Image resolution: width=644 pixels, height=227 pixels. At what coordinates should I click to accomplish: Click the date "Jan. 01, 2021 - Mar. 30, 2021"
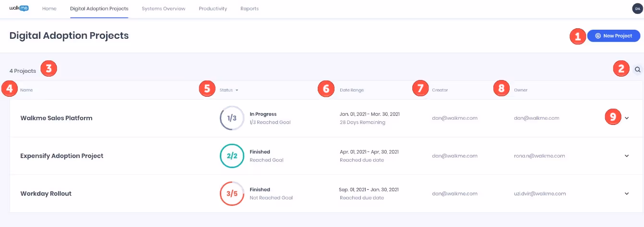pos(370,114)
